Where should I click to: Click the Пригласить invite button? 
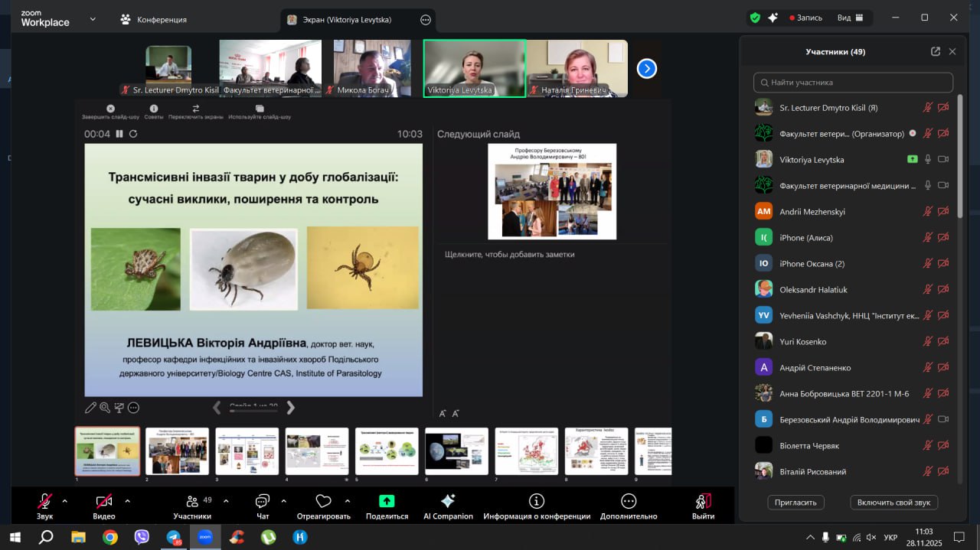[x=795, y=503]
